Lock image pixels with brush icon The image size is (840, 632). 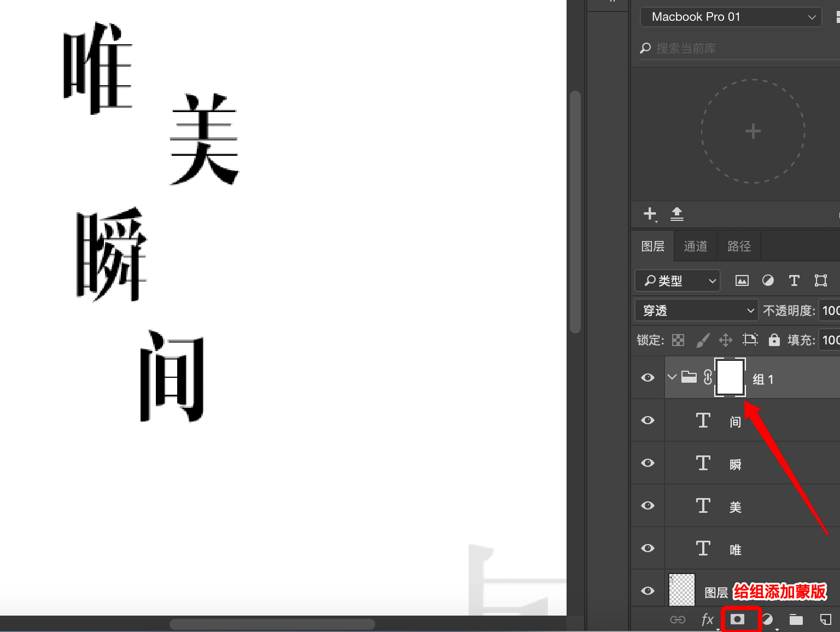[x=703, y=340]
